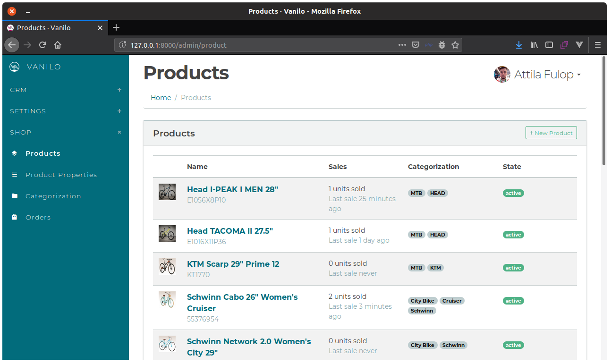Click the Categorization folder icon
This screenshot has height=364, width=611.
click(x=14, y=196)
